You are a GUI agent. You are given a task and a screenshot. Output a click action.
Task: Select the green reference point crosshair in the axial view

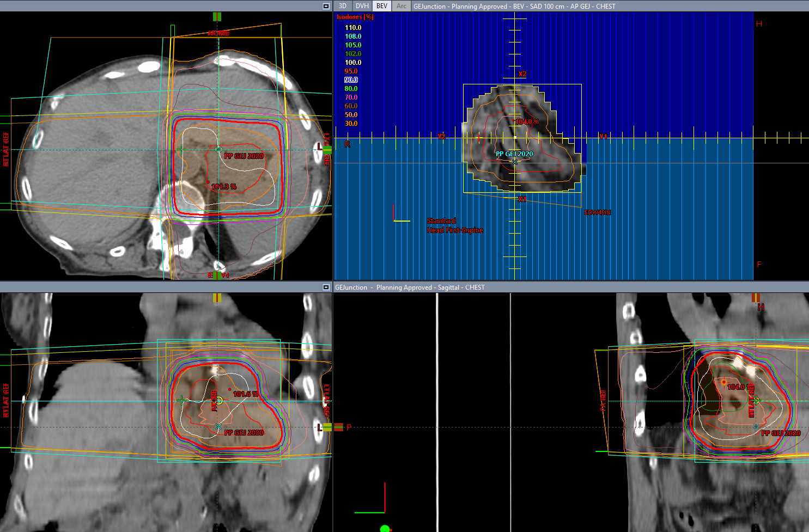180,149
